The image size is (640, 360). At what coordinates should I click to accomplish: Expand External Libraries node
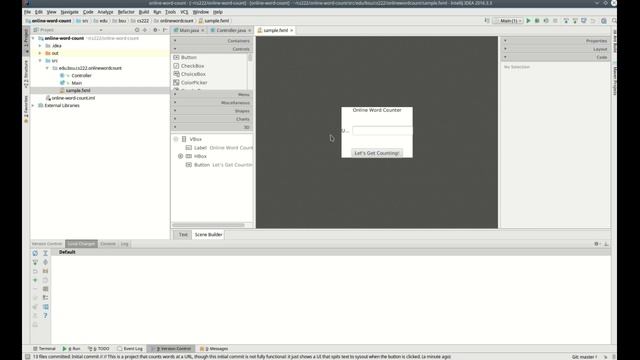(33, 105)
